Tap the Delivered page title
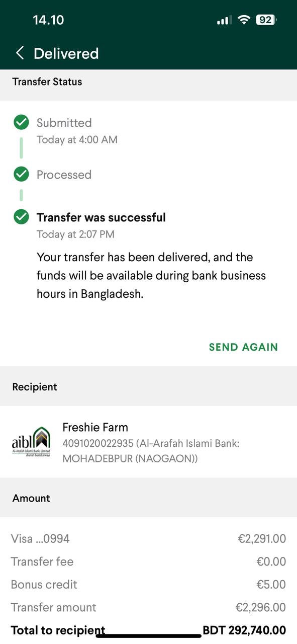Image resolution: width=297 pixels, height=644 pixels. (66, 53)
